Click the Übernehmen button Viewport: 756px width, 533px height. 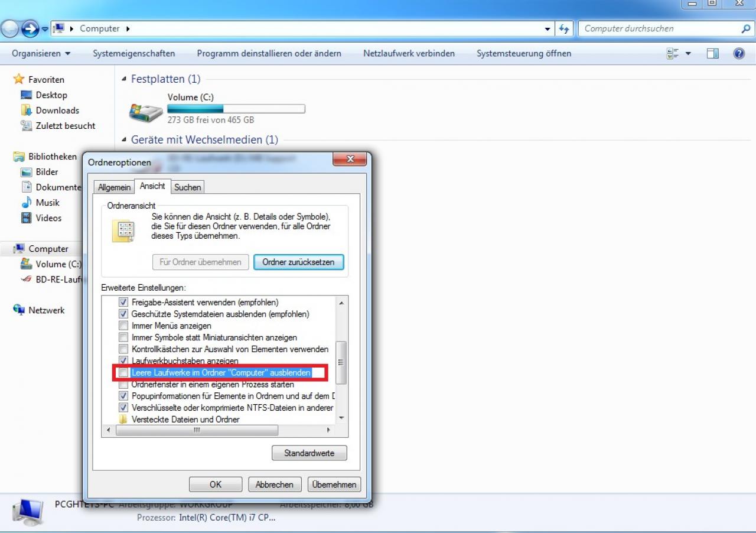click(x=334, y=485)
